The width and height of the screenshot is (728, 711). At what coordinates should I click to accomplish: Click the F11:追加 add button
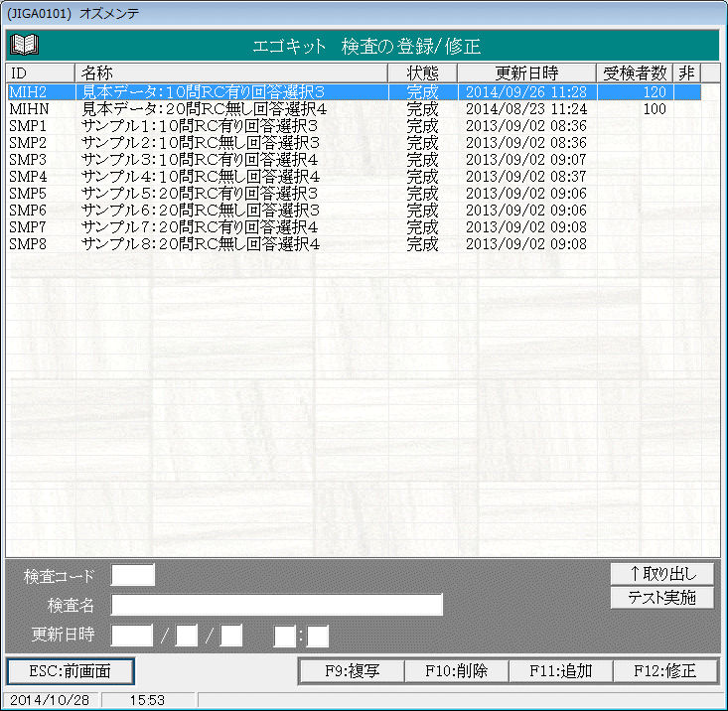(x=561, y=671)
